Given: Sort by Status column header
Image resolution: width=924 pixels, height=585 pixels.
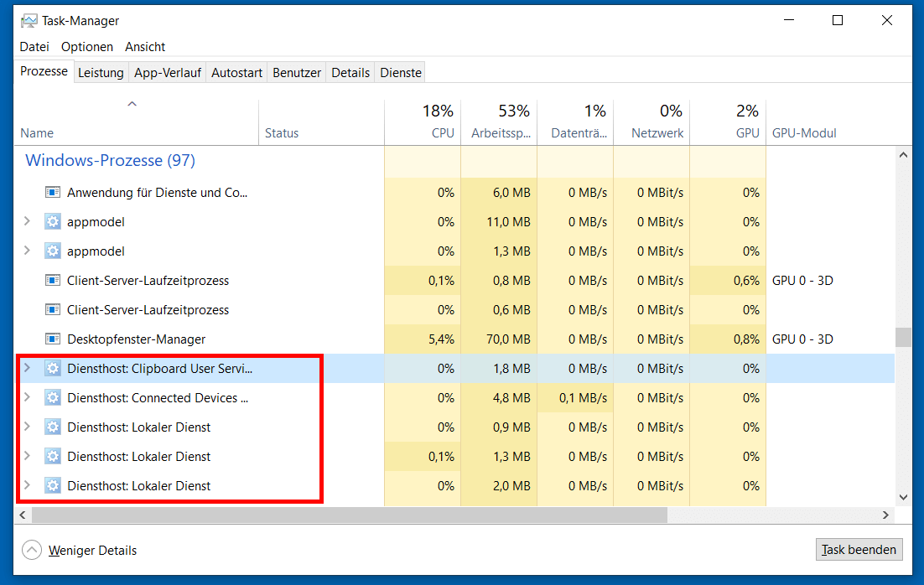Looking at the screenshot, I should coord(321,122).
